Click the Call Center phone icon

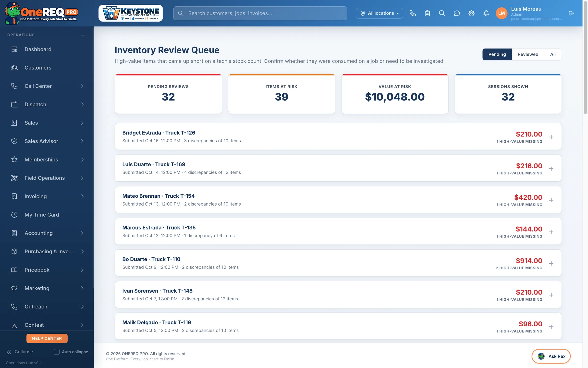(14, 86)
